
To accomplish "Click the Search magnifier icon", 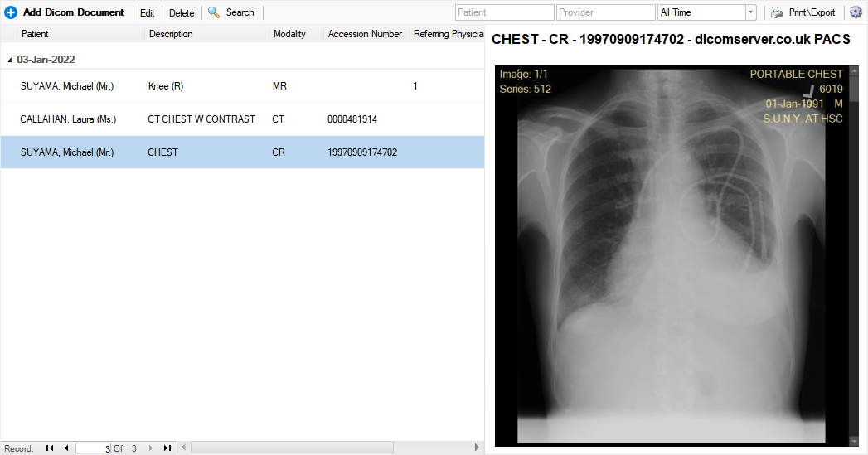I will tap(214, 12).
